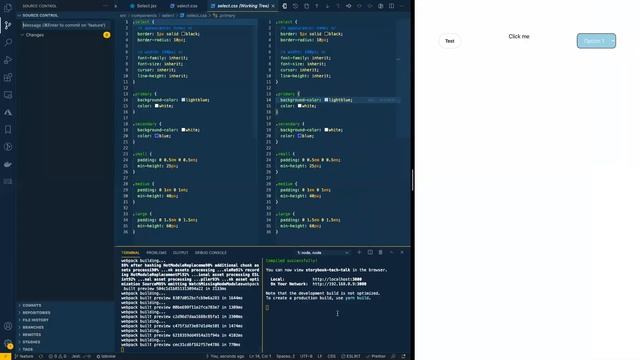Click the Go to next change down arrow
640x360 pixels.
(327, 6)
